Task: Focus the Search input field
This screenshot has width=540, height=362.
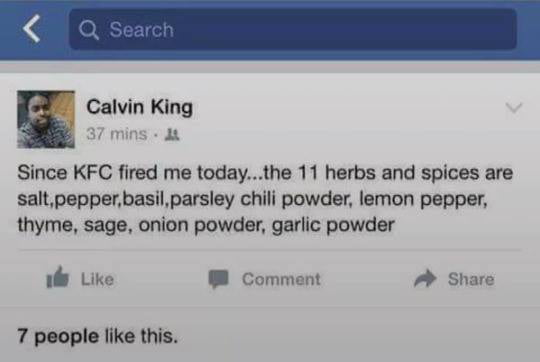Action: 293,29
